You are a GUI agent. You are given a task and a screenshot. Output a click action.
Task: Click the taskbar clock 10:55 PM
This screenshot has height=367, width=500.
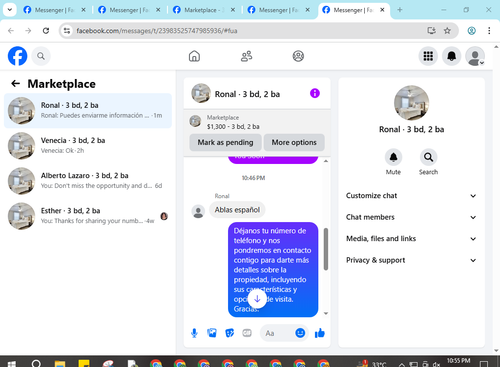point(458,361)
